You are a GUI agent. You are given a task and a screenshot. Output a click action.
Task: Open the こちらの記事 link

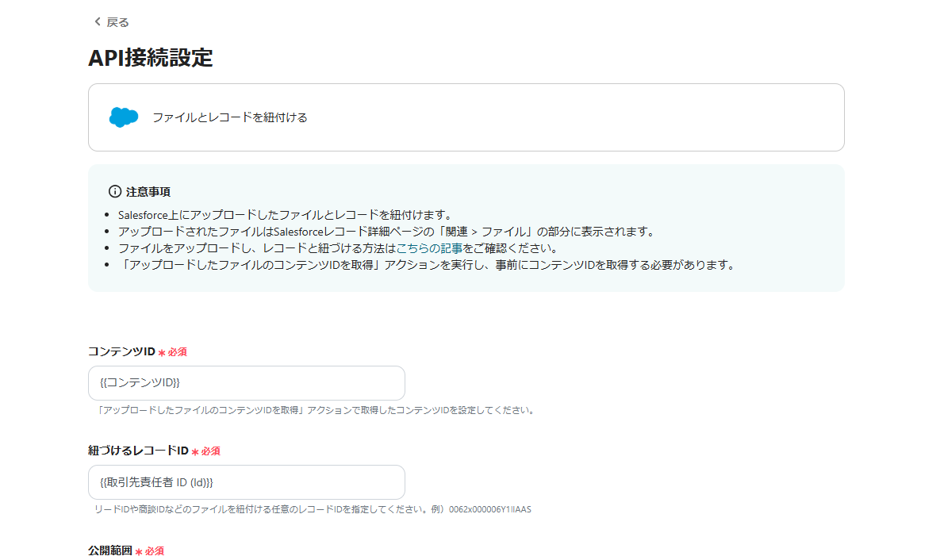[x=429, y=248]
